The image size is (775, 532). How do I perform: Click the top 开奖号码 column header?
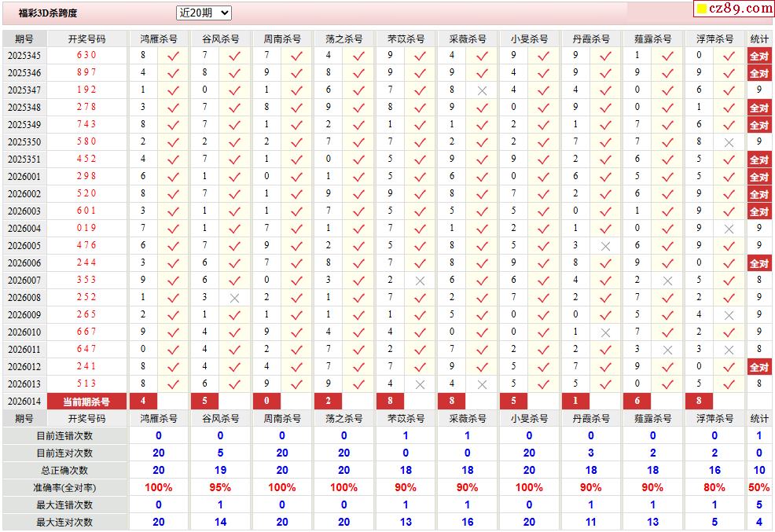tap(86, 39)
